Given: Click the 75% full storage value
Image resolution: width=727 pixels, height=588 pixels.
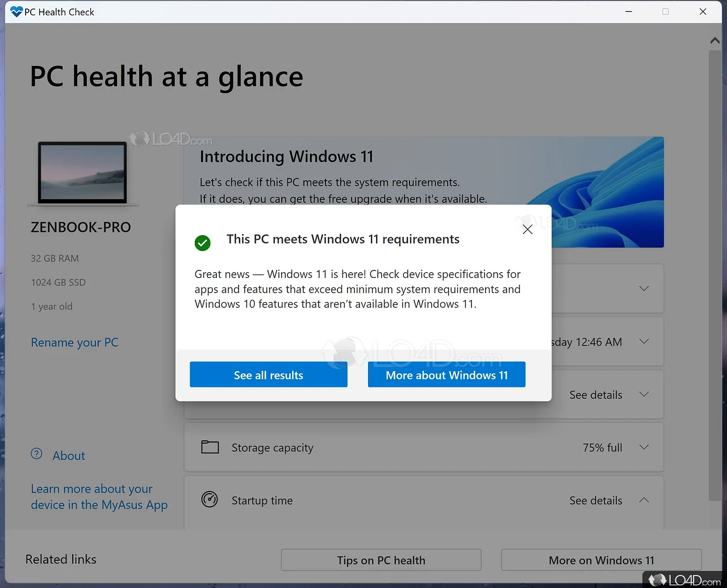Looking at the screenshot, I should point(603,448).
